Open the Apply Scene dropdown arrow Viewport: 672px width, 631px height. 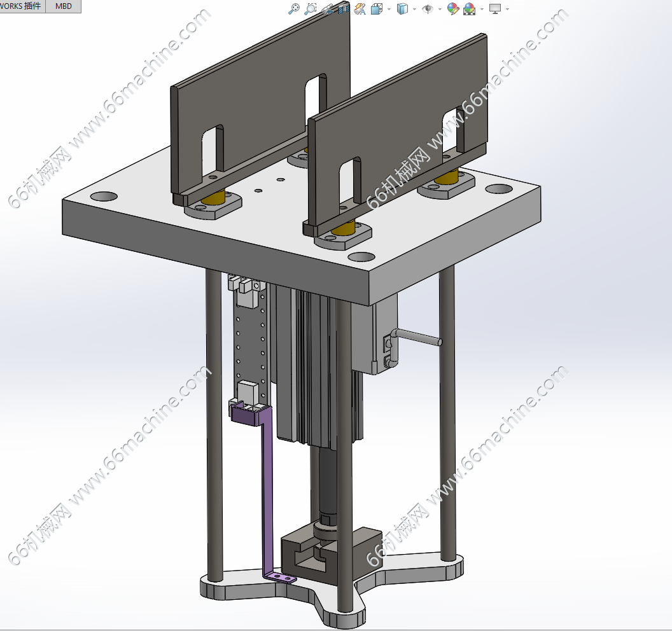(x=482, y=9)
